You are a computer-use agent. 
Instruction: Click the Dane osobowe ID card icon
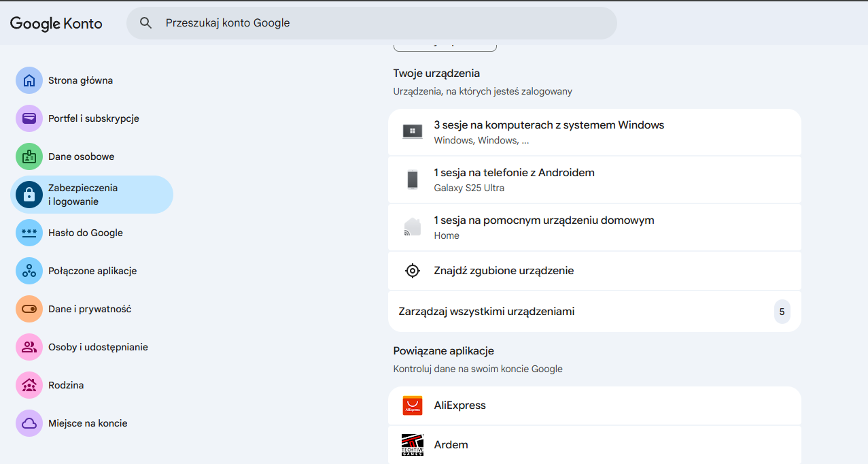[29, 156]
